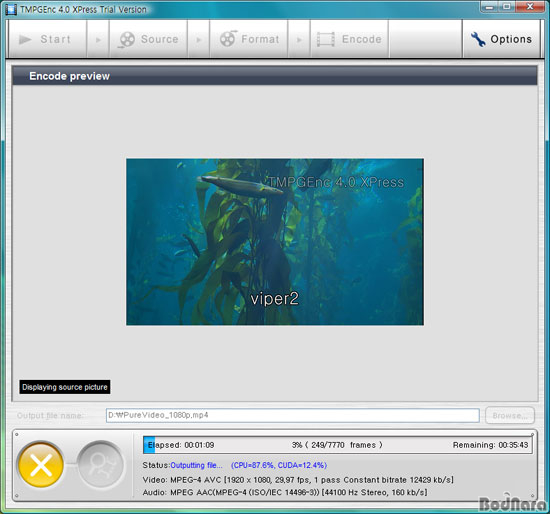Click the Elapsed: 00:01:09 text

tap(181, 445)
